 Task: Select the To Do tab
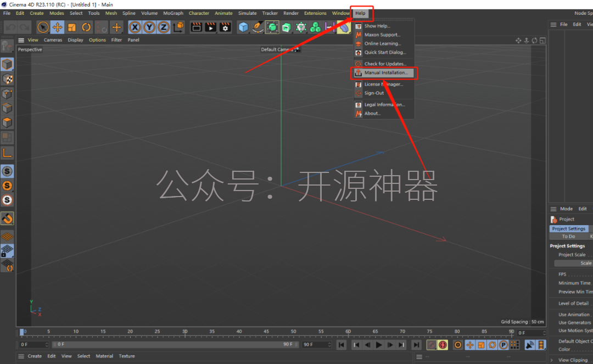pos(568,236)
